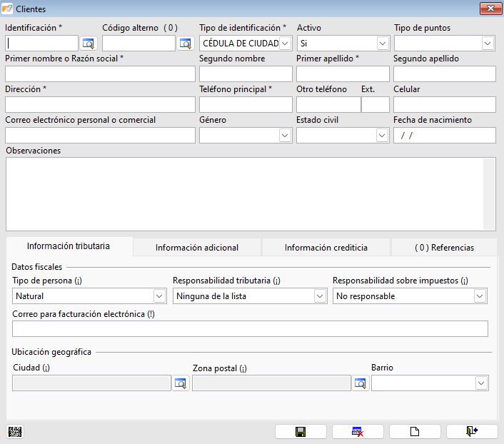Create a new blank client record

click(x=415, y=431)
